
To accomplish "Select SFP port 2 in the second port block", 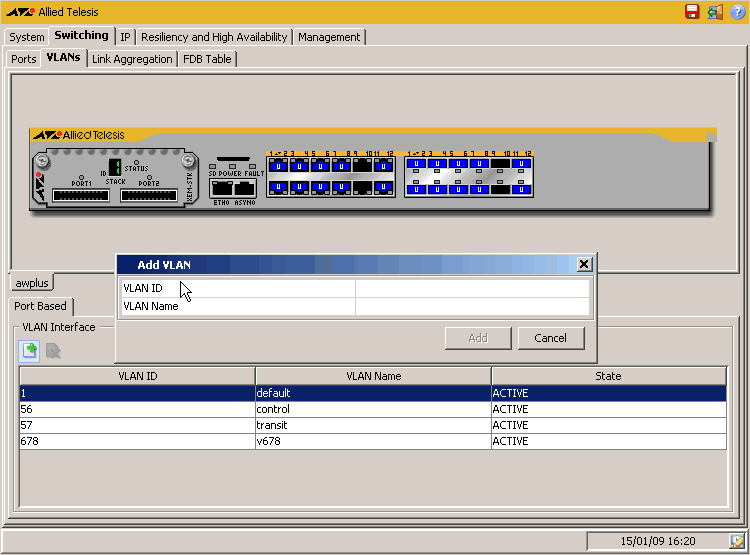I will pyautogui.click(x=416, y=189).
